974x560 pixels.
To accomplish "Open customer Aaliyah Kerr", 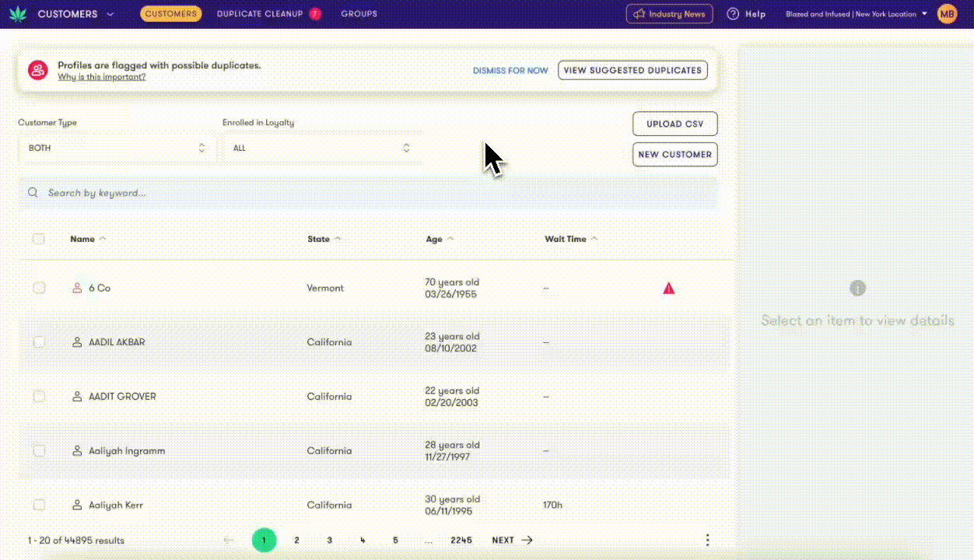I will 116,506.
